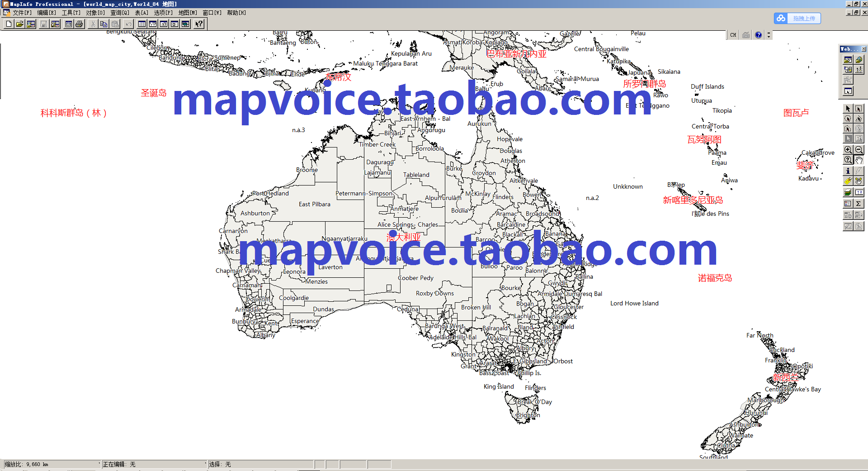The image size is (868, 471).
Task: Click the Open Table folder icon
Action: tap(20, 24)
